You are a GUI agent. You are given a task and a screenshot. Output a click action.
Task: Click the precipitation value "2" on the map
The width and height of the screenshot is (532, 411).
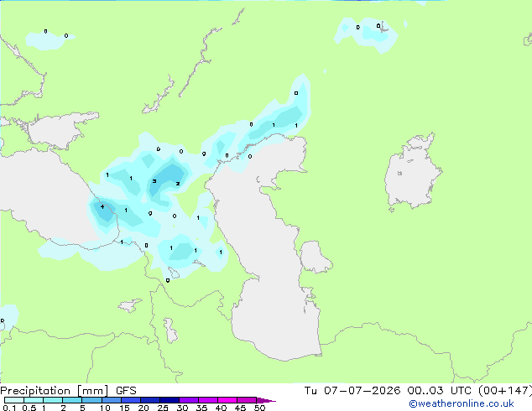(178, 184)
